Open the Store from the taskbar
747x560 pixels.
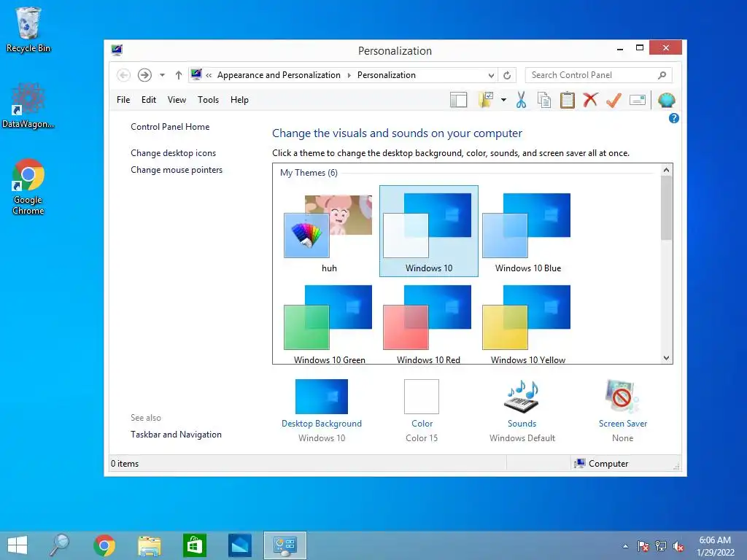[x=194, y=545]
